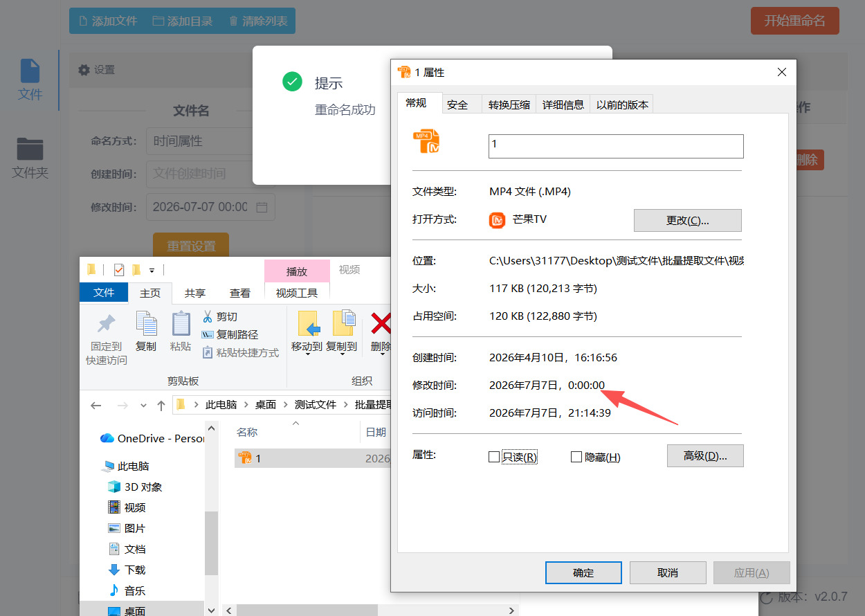Click the 芒果TV app icon
Image resolution: width=865 pixels, height=616 pixels.
(497, 220)
